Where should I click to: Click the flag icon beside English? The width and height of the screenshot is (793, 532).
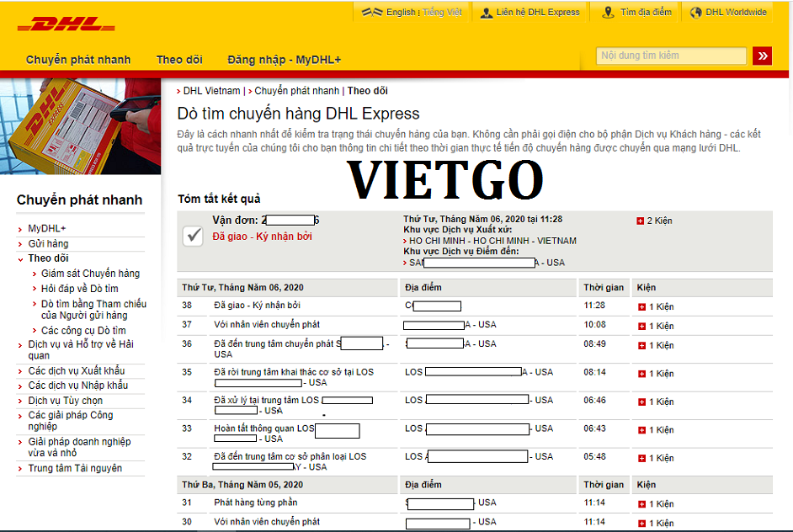[x=372, y=13]
